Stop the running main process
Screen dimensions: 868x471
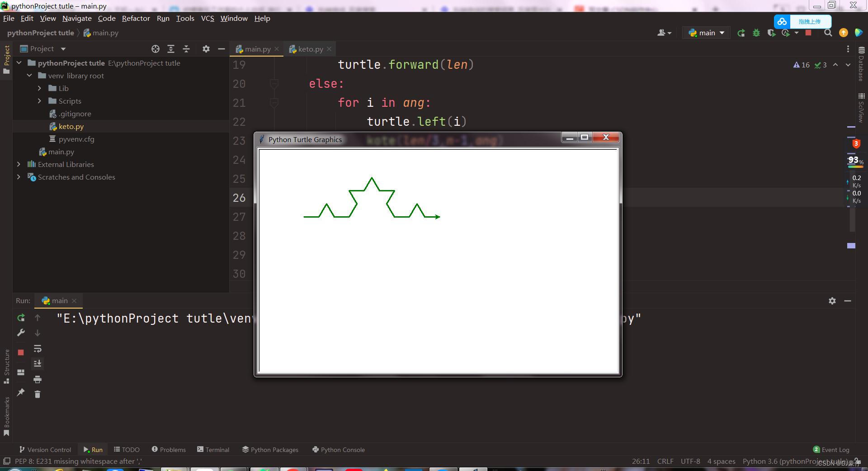coord(808,33)
